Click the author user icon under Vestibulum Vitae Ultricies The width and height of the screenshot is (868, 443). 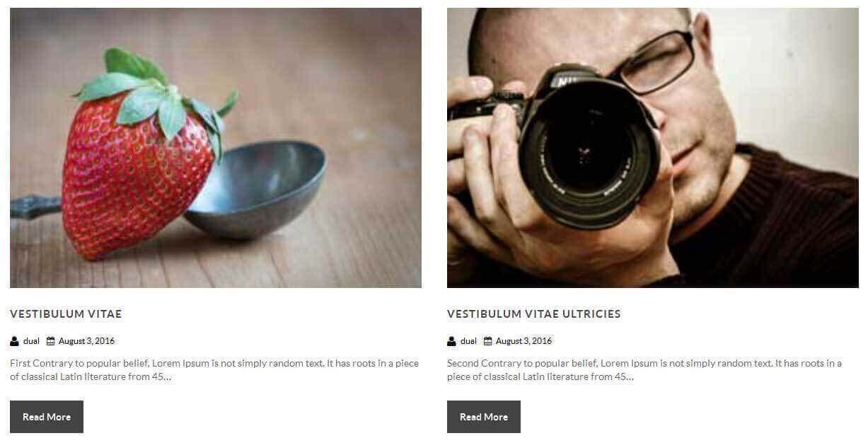click(451, 341)
